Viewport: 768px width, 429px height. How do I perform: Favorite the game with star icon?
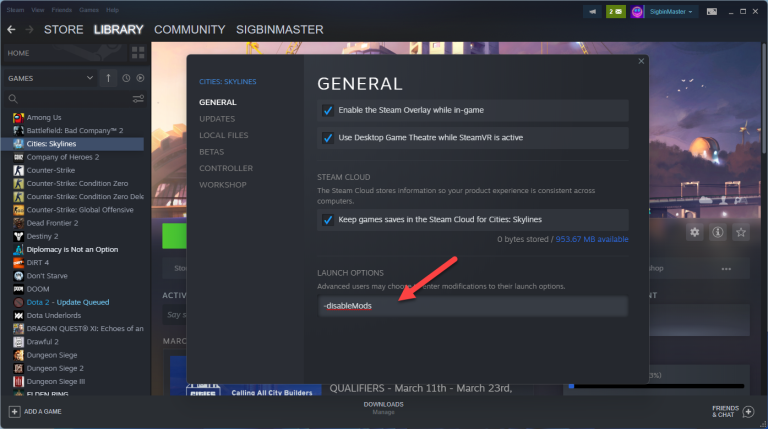click(x=741, y=232)
